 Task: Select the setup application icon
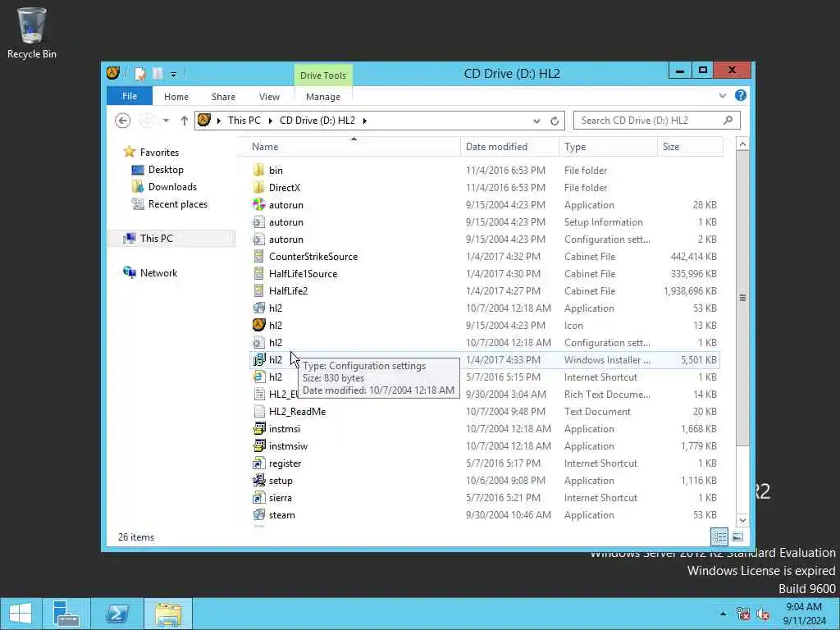[258, 481]
